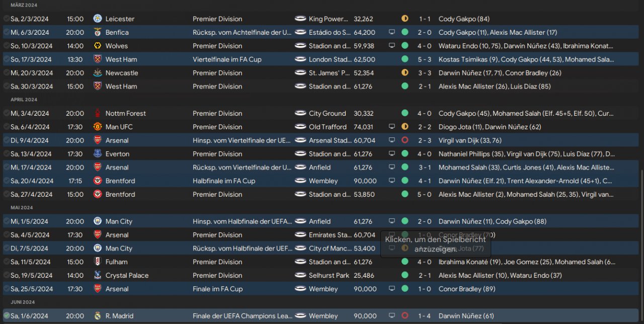644x324 pixels.
Task: Open the 'Finale im FA Cup' competition link
Action: pyautogui.click(x=217, y=289)
